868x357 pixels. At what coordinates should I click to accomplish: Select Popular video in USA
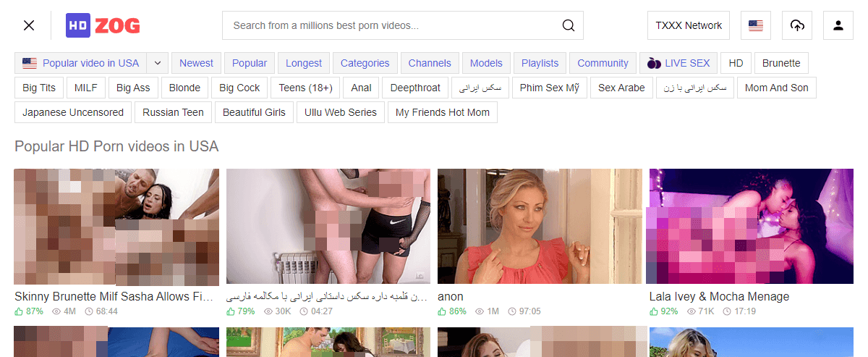coord(80,63)
